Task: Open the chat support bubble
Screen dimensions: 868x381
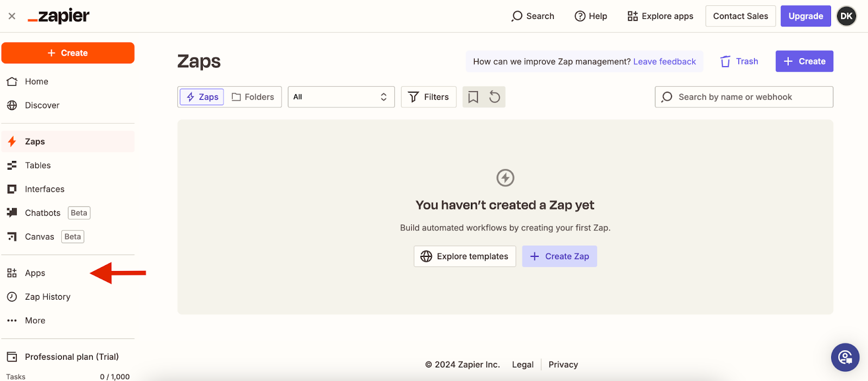Action: pos(845,357)
